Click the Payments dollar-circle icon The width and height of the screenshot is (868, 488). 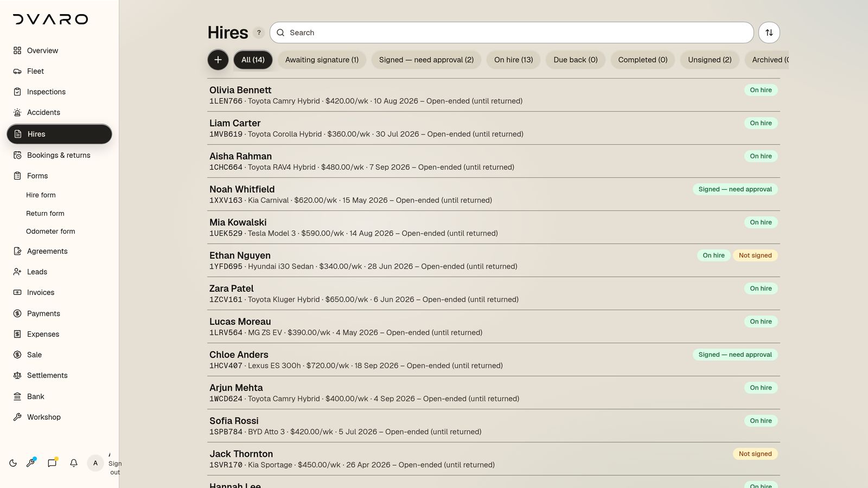point(17,313)
